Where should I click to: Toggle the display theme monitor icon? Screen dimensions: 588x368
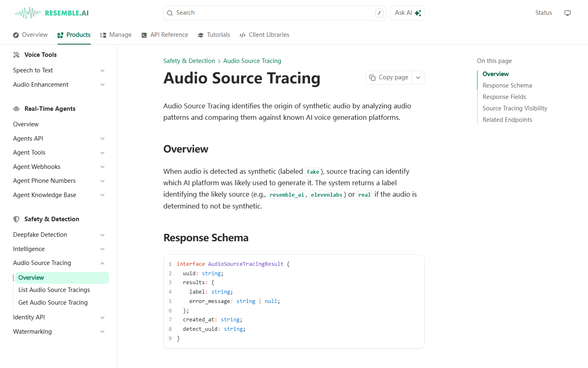click(568, 13)
